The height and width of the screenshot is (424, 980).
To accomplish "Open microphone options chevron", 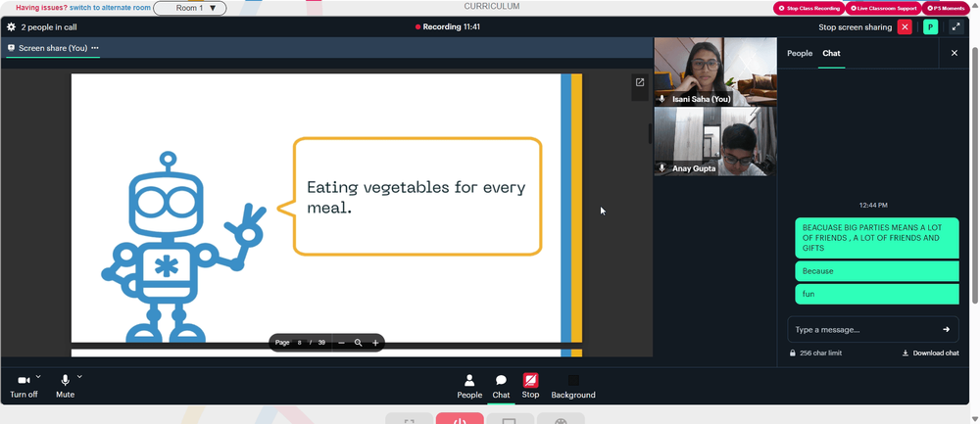I will pyautogui.click(x=79, y=377).
